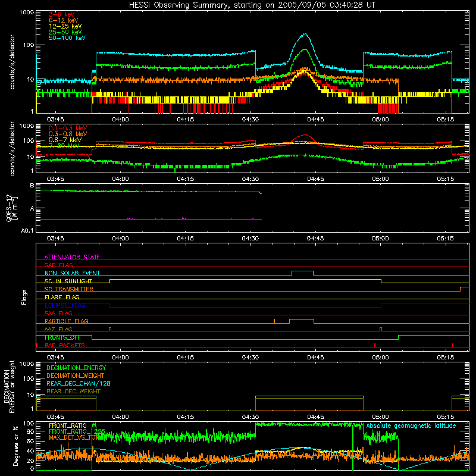The image size is (476, 476).
Task: Click the Degrees or % axis title
Action: click(x=15, y=446)
